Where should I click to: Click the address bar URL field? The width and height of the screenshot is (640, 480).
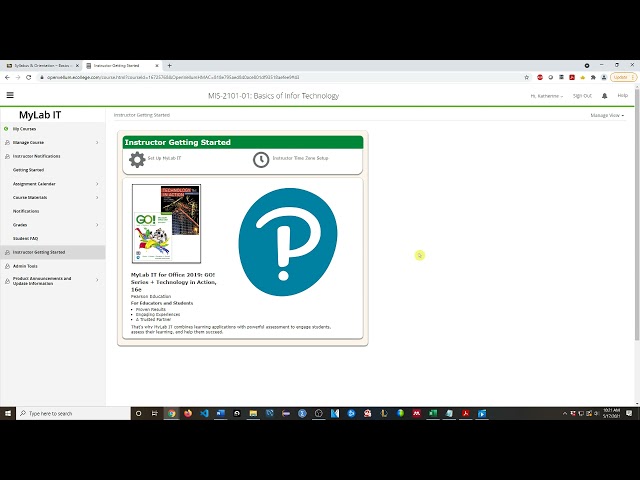282,77
